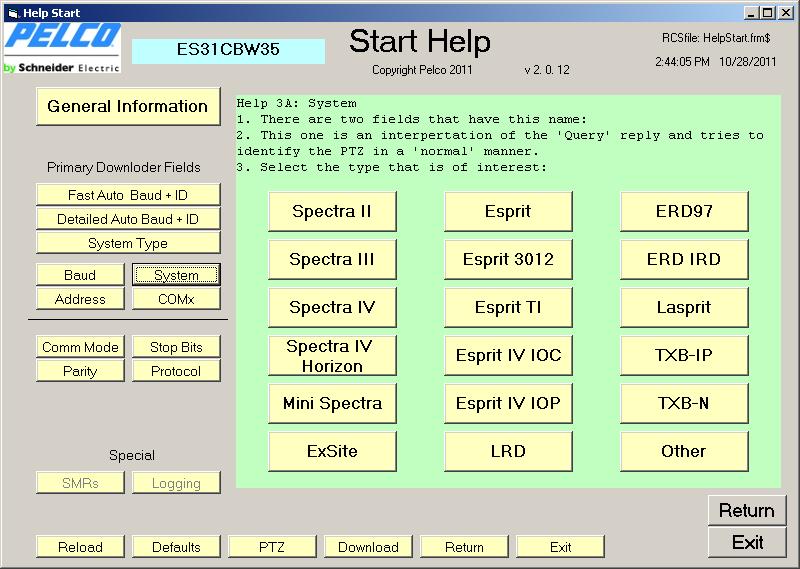Viewport: 800px width, 569px height.
Task: Click the small Exit button in bottom row
Action: (560, 547)
